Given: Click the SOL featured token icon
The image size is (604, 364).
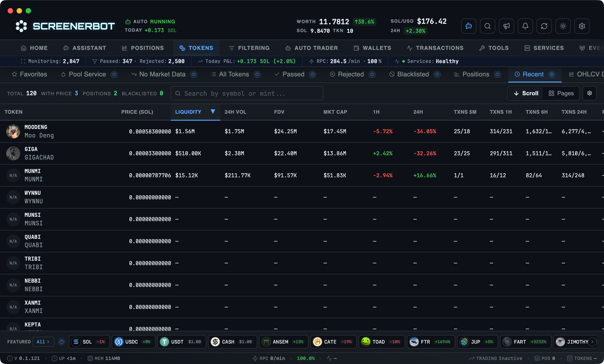Looking at the screenshot, I should click(x=76, y=342).
